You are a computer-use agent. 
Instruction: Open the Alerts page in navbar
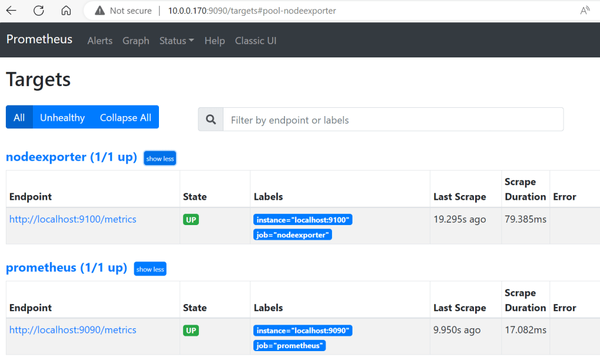(100, 40)
